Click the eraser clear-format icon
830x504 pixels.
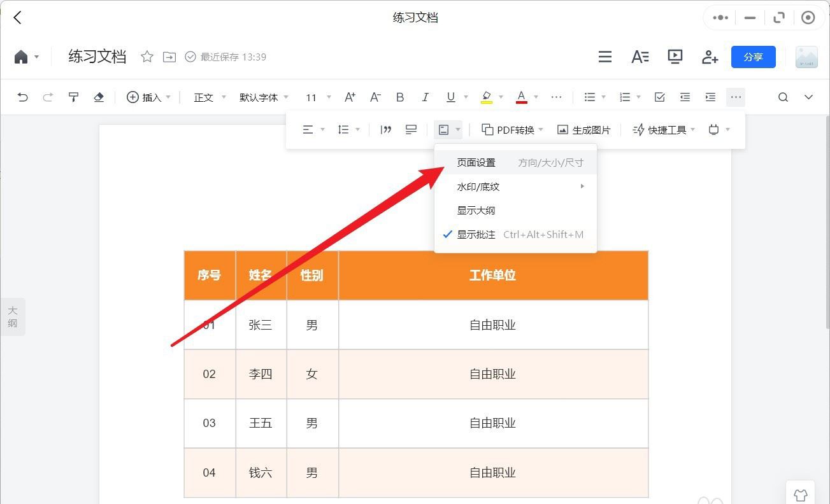(x=99, y=97)
